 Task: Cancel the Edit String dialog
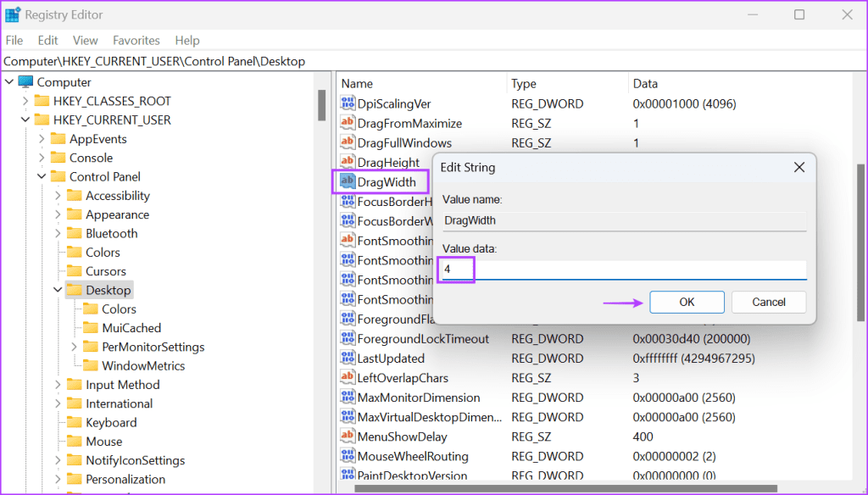click(x=768, y=302)
